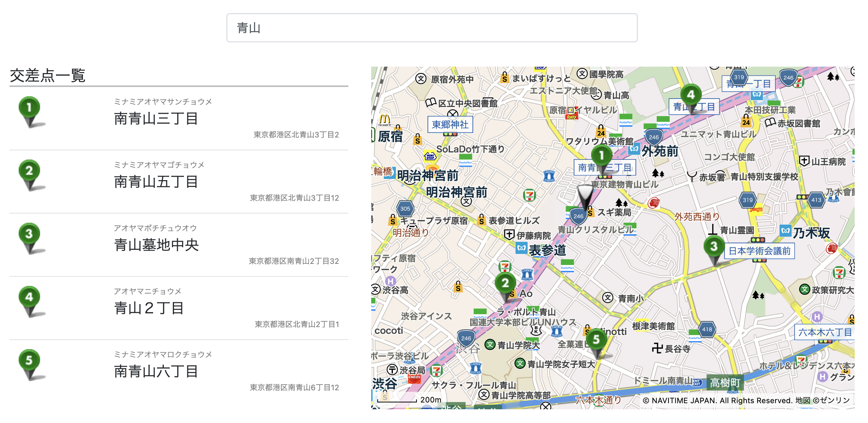Click the 外苑前 metro station icon

tap(634, 149)
